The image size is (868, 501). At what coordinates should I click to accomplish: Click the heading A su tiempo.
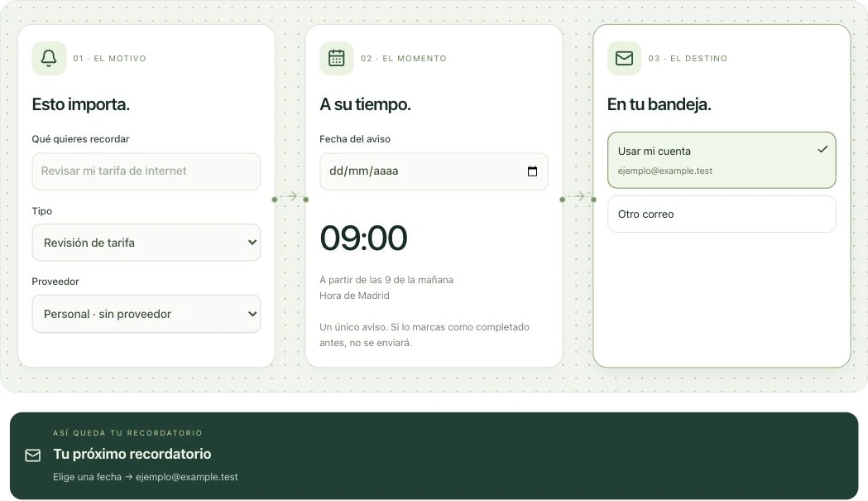tap(366, 104)
